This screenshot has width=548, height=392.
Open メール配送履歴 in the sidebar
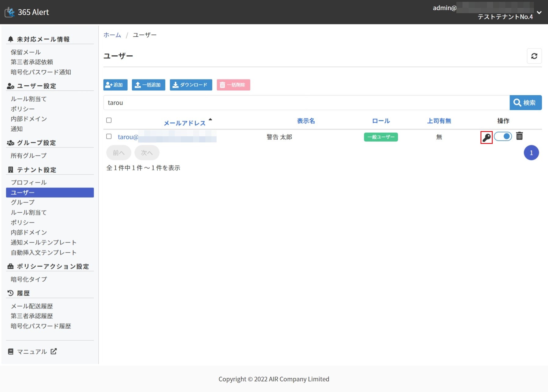point(32,306)
